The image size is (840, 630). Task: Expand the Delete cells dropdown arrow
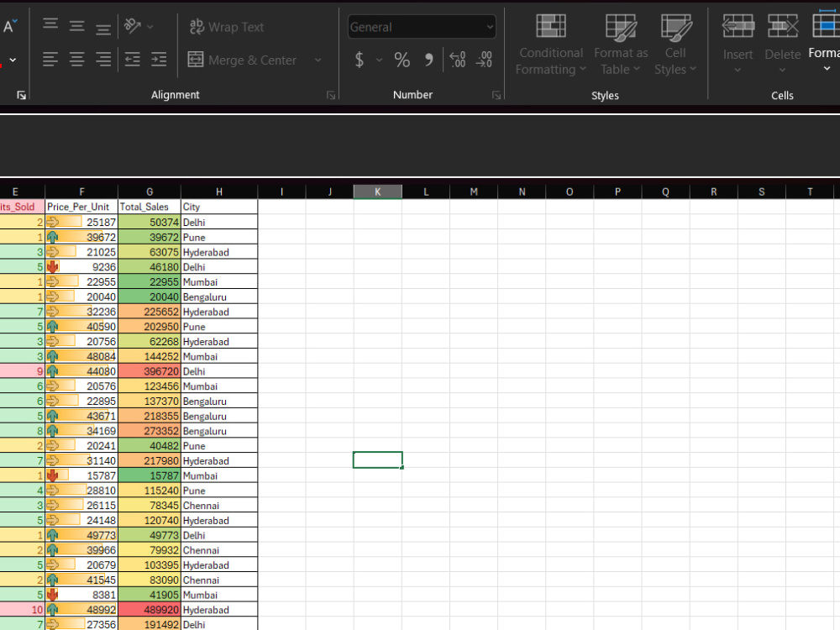(x=782, y=71)
